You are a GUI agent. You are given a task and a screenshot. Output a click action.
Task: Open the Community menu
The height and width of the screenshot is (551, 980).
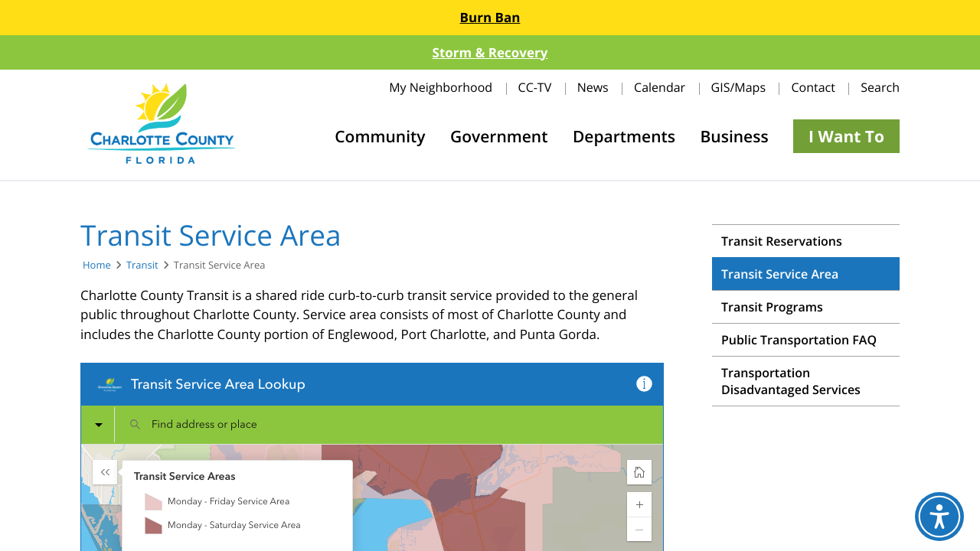click(x=380, y=136)
